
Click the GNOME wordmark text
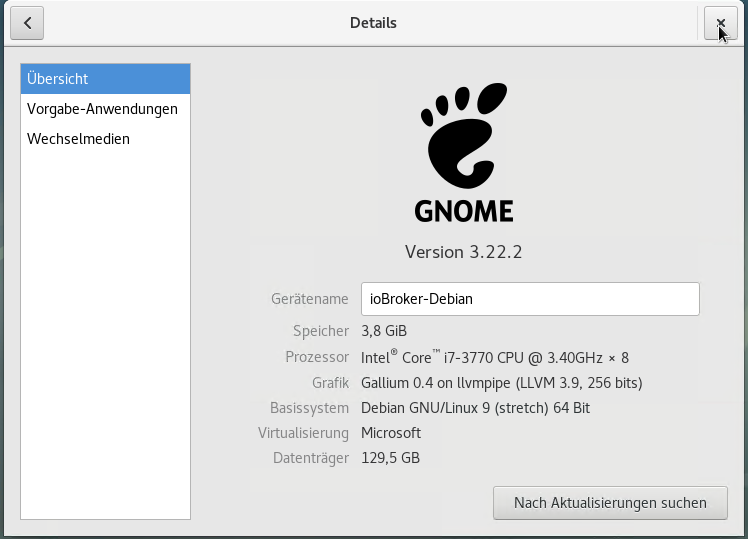464,211
